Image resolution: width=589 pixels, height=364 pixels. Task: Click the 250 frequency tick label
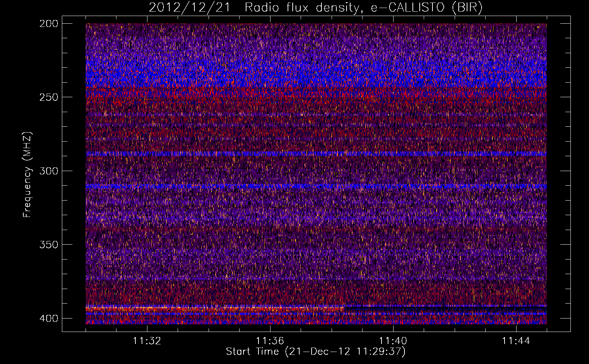tap(48, 97)
